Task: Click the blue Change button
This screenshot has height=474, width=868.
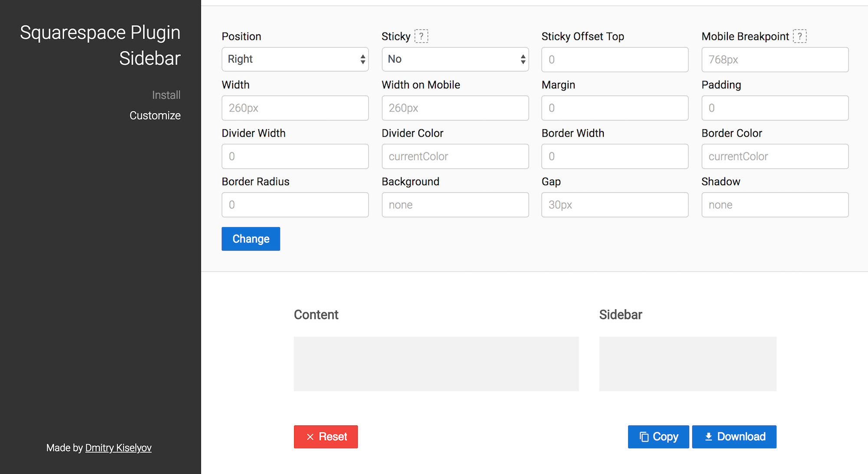Action: click(251, 239)
